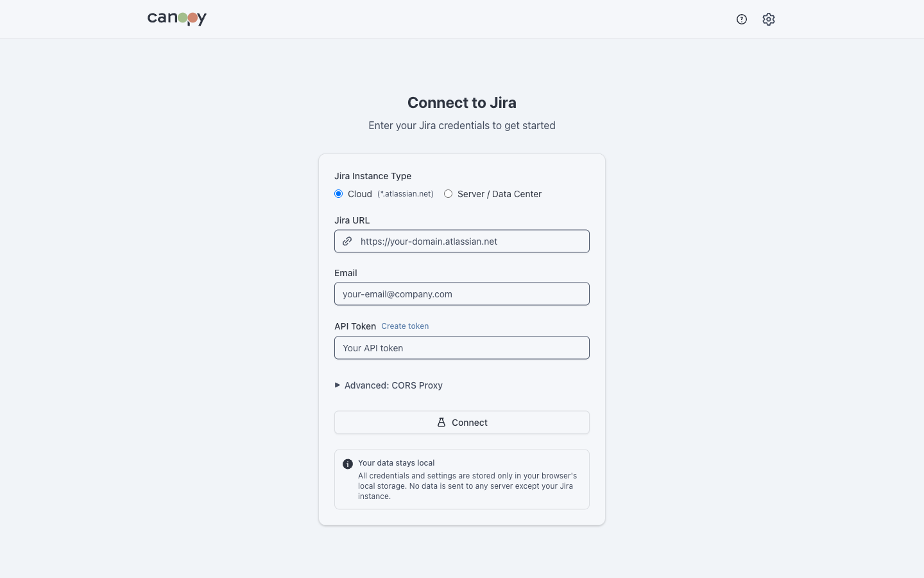The image size is (924, 578).
Task: Click the lock icon on the Connect button
Action: 441,422
